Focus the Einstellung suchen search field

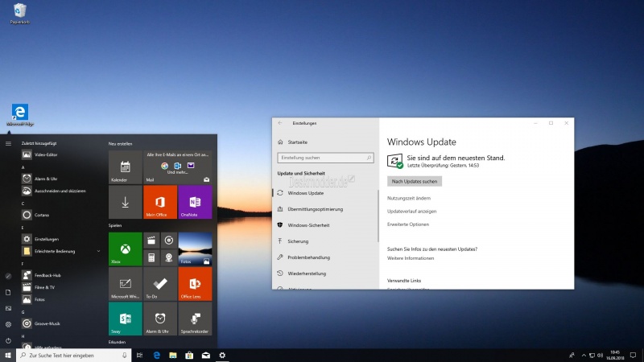[x=325, y=158]
